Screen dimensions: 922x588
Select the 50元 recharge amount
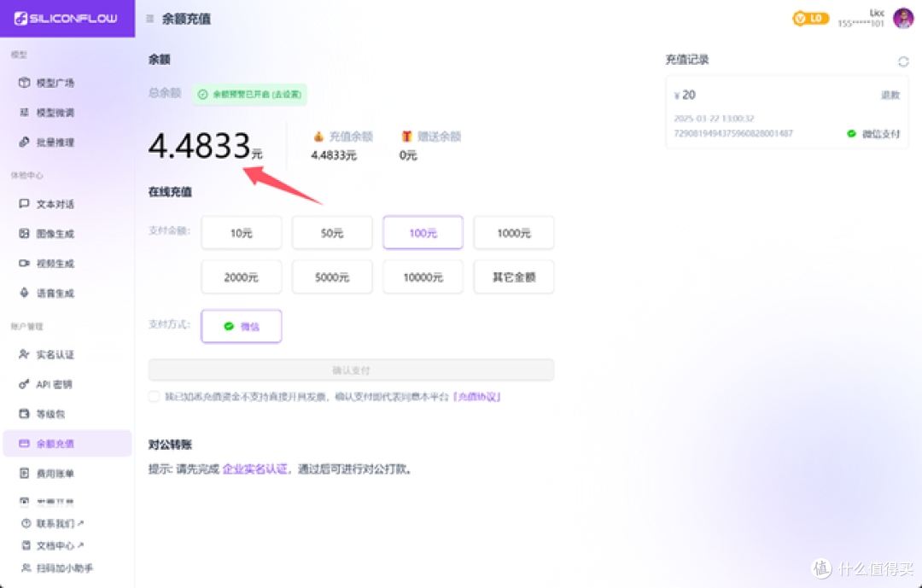pos(332,233)
